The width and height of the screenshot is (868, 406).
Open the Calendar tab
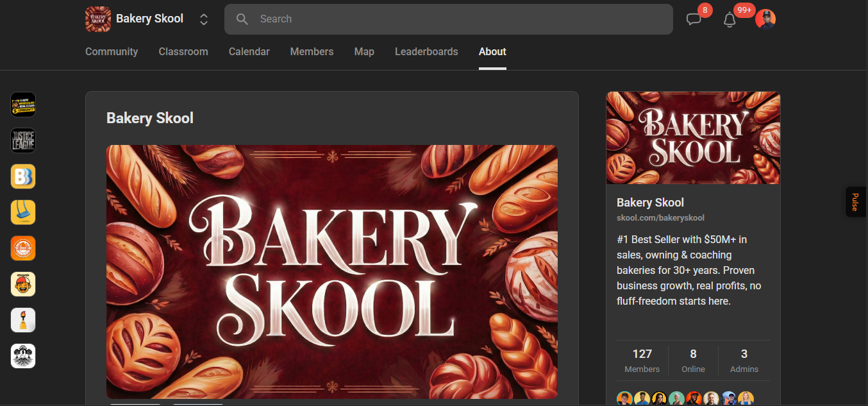pyautogui.click(x=249, y=51)
